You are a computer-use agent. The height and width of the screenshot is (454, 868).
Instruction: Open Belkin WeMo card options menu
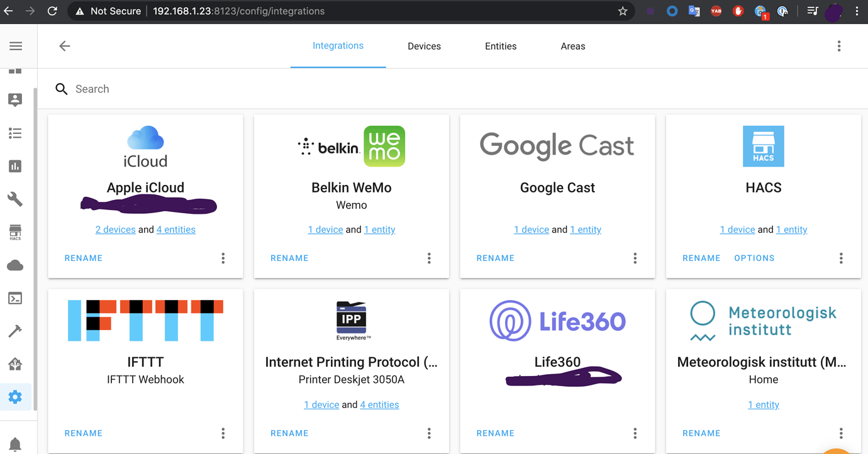(429, 258)
